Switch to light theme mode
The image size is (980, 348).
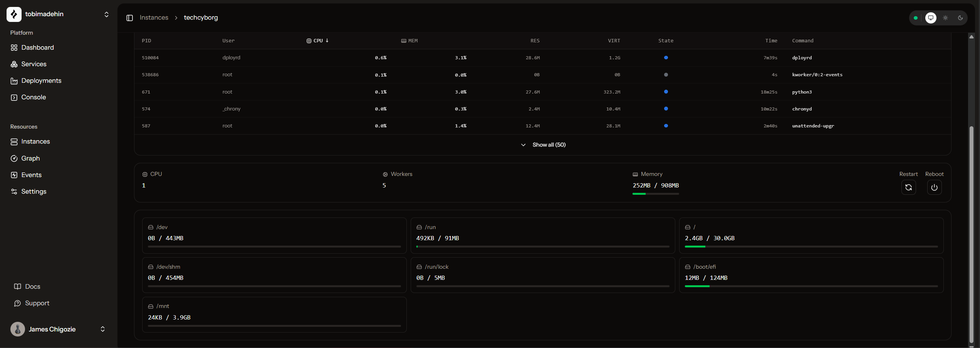tap(945, 18)
